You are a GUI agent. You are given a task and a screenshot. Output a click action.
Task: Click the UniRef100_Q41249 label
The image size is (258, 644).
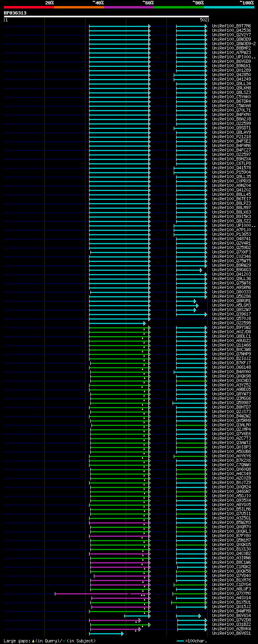[231, 79]
